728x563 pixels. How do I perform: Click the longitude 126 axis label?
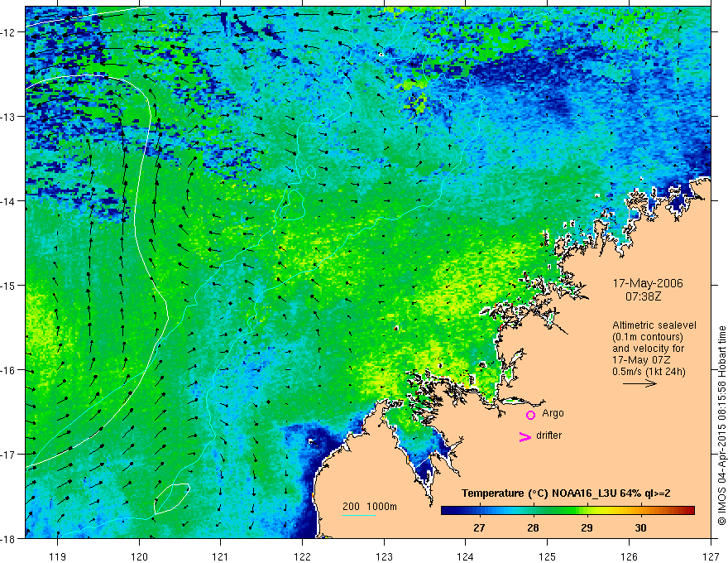point(629,556)
